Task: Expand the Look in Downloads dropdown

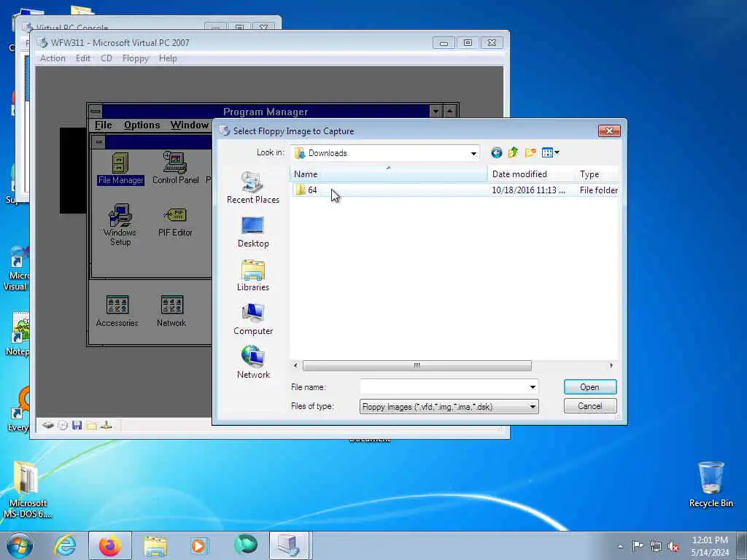Action: click(x=473, y=153)
